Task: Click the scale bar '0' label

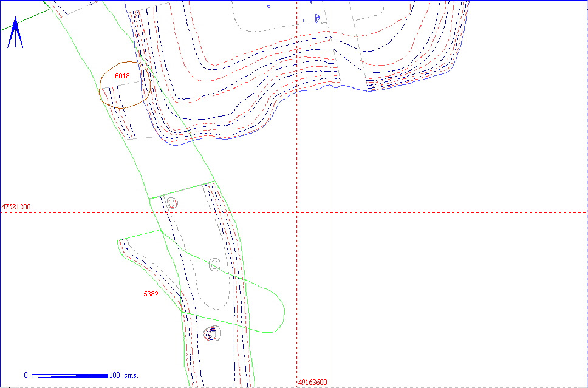Action: tap(26, 375)
